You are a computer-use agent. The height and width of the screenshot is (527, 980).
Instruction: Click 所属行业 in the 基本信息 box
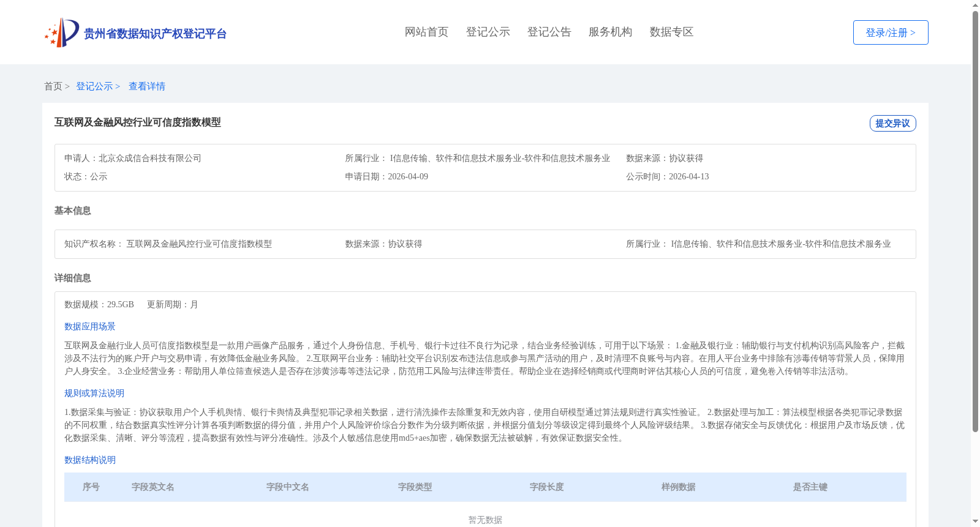tap(758, 244)
